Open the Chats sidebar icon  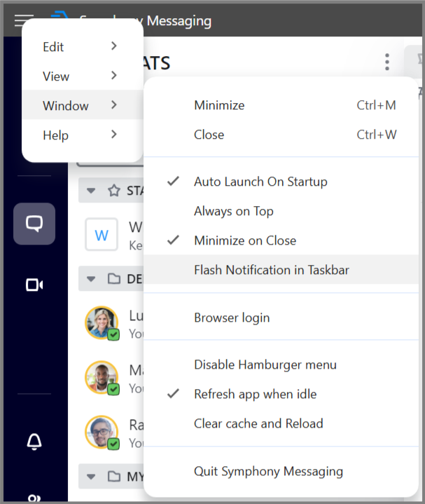tap(34, 224)
